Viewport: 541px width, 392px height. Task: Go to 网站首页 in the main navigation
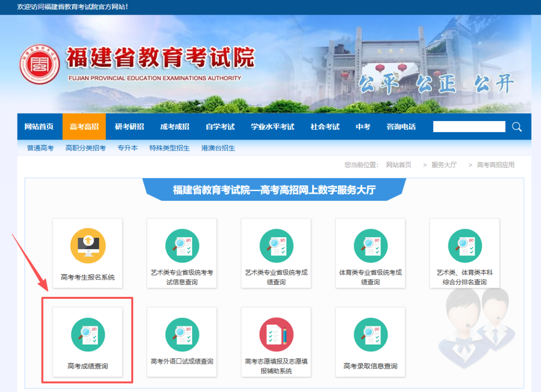(39, 127)
